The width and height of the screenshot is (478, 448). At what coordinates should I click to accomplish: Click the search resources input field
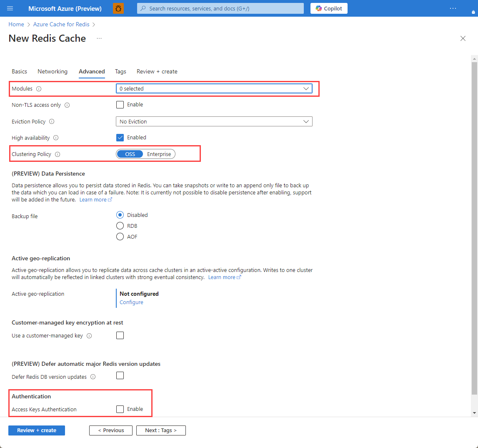[x=220, y=8]
